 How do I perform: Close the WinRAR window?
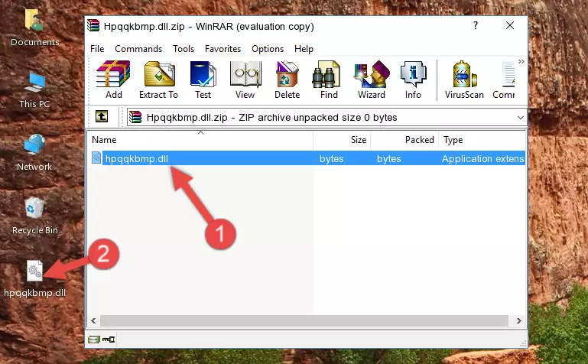pyautogui.click(x=510, y=25)
